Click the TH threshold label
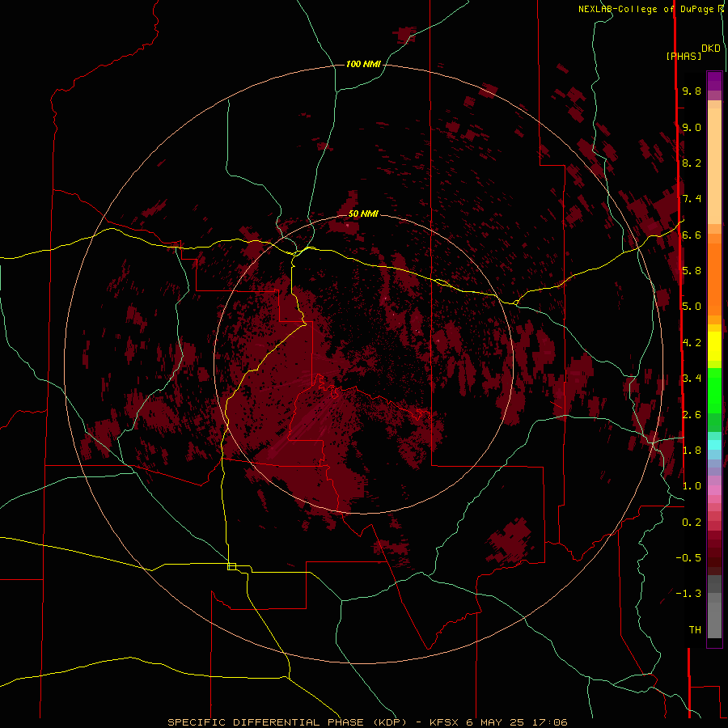The height and width of the screenshot is (728, 728). (695, 630)
